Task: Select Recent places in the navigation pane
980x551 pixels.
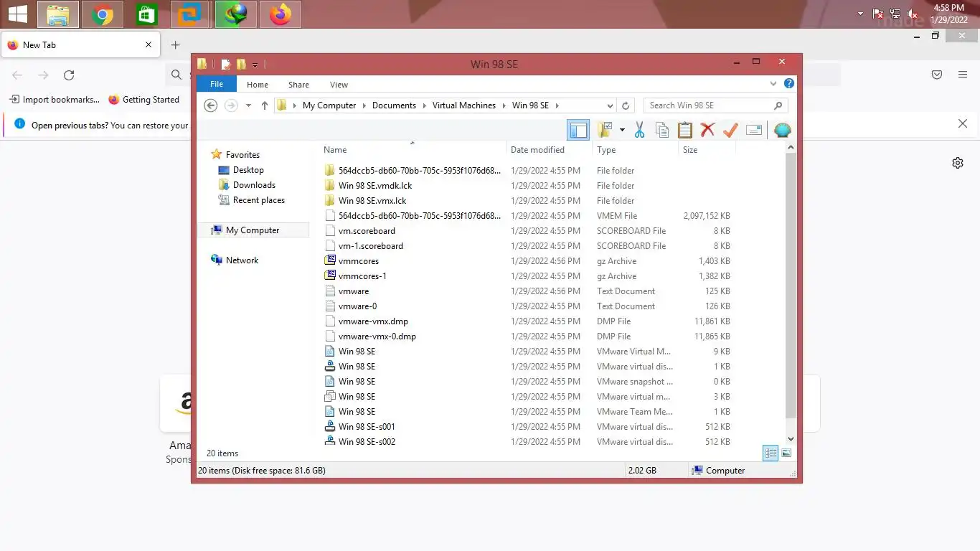Action: [258, 200]
